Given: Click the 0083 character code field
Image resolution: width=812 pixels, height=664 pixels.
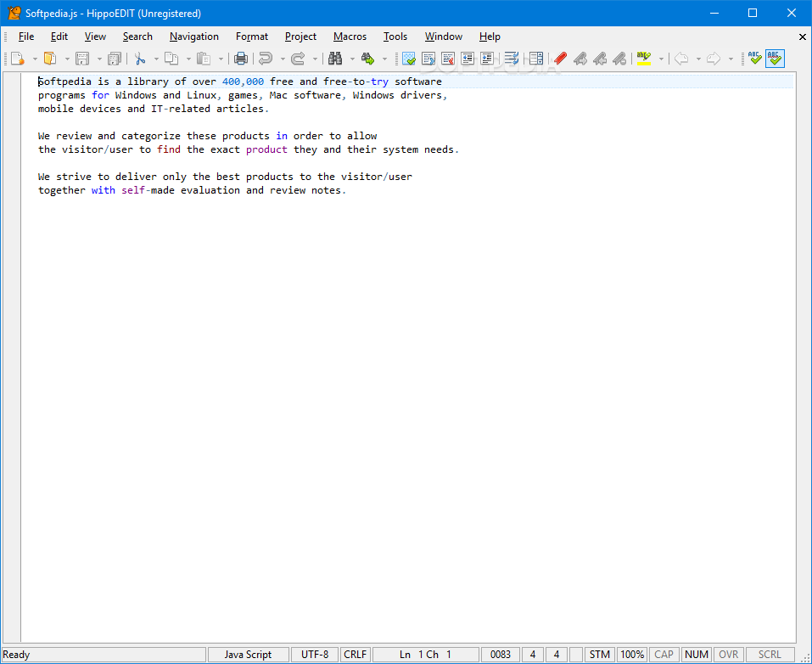Looking at the screenshot, I should pos(501,655).
